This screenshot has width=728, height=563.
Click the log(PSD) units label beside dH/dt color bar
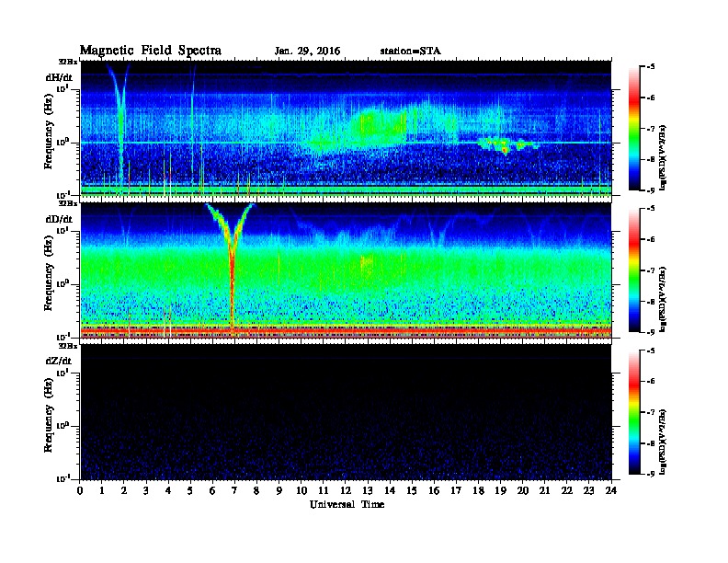(663, 157)
